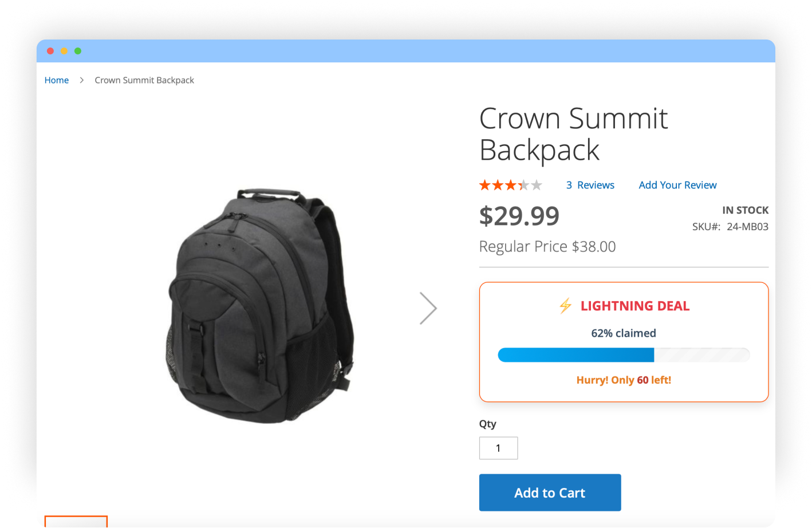Click the star rating icons
This screenshot has height=528, width=812.
click(x=510, y=185)
